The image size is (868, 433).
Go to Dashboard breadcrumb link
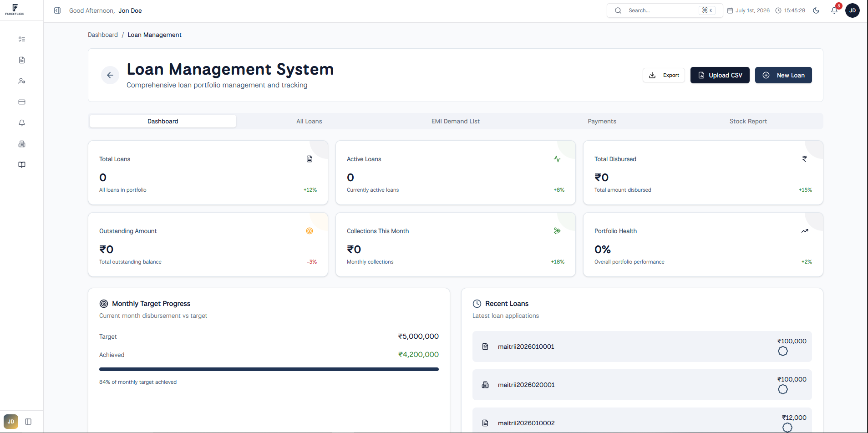coord(103,35)
